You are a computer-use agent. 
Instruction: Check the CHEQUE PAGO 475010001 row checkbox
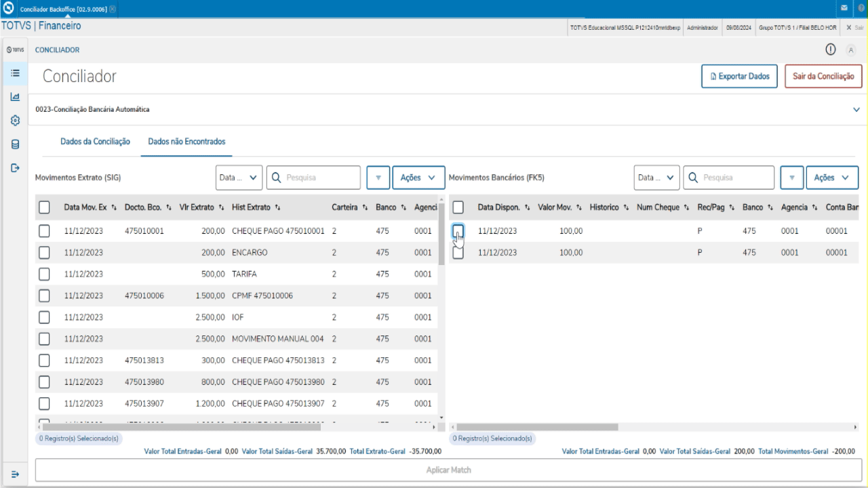coord(44,230)
